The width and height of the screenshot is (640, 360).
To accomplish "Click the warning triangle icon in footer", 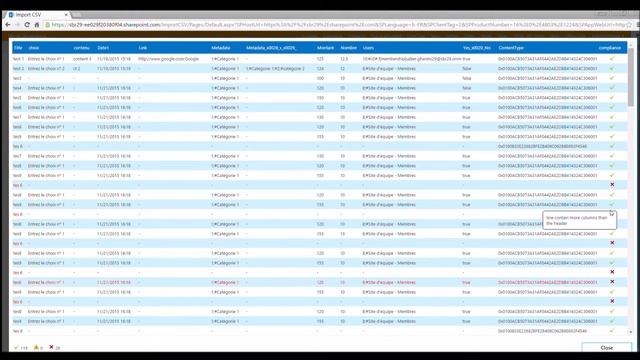I will [36, 347].
